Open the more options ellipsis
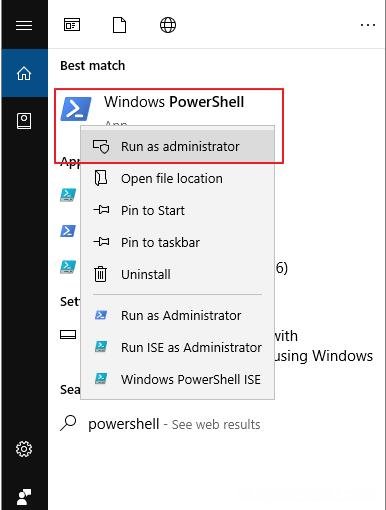The image size is (386, 510). click(368, 25)
